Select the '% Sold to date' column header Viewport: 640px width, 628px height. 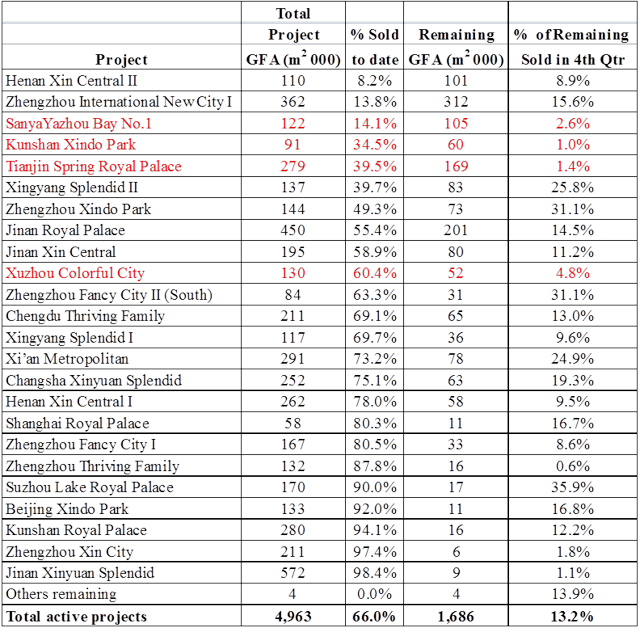coord(375,47)
